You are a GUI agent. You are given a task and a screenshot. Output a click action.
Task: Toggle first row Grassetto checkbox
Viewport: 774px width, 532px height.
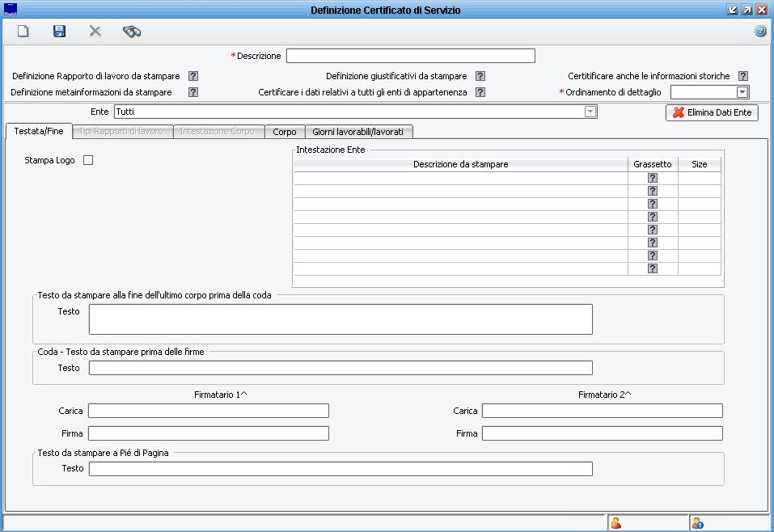click(653, 178)
